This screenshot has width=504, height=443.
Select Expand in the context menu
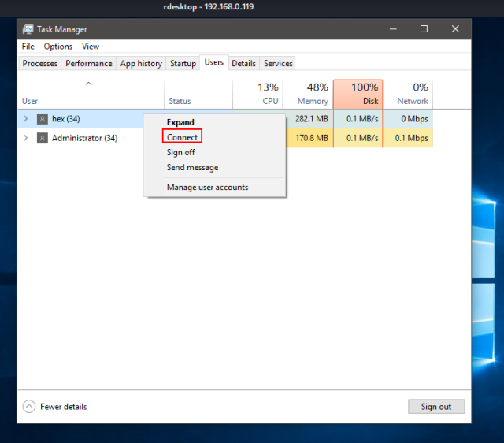[x=180, y=122]
